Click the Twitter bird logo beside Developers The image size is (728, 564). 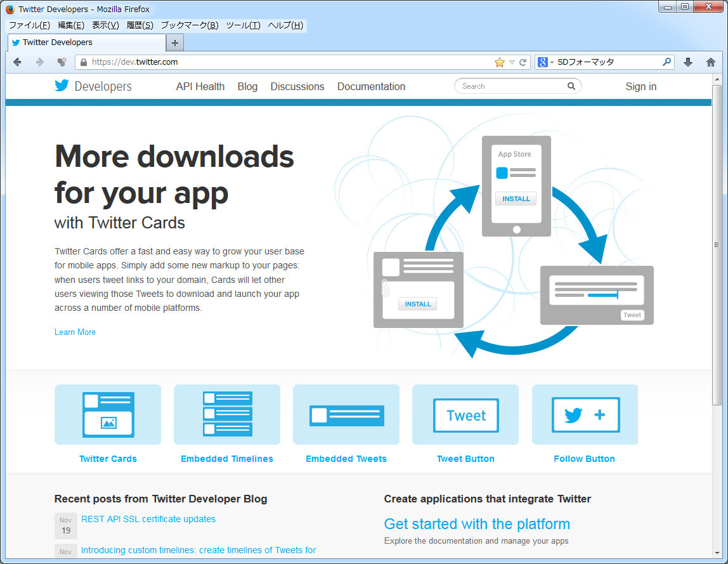62,86
